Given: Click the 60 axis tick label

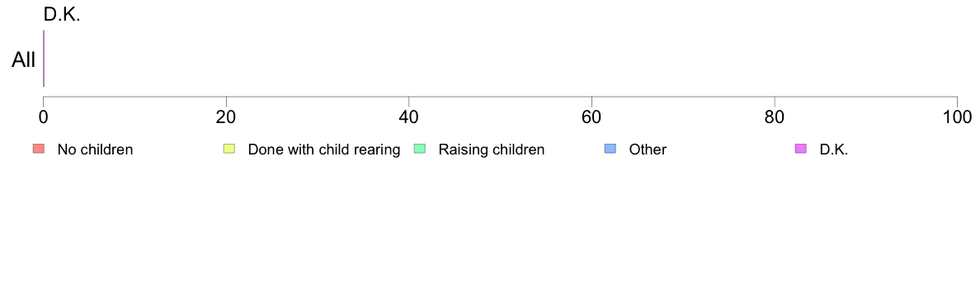Looking at the screenshot, I should 591,117.
